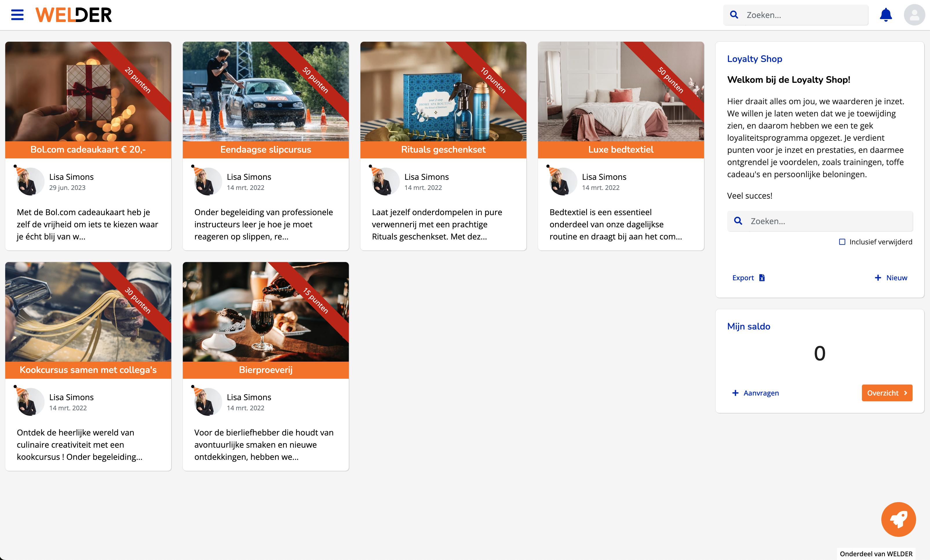Open the hamburger navigation menu
This screenshot has width=930, height=560.
(x=17, y=15)
